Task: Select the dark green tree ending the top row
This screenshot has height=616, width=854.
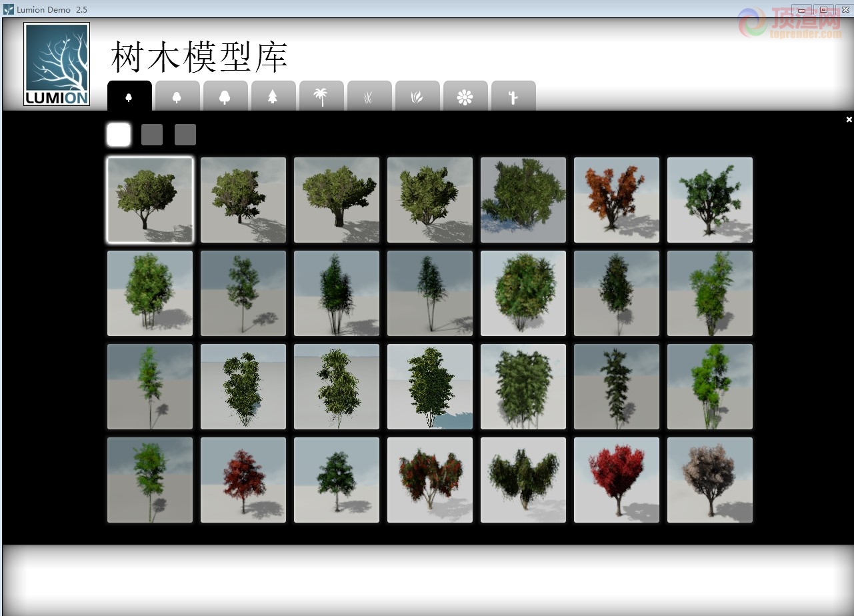Action: [x=710, y=200]
